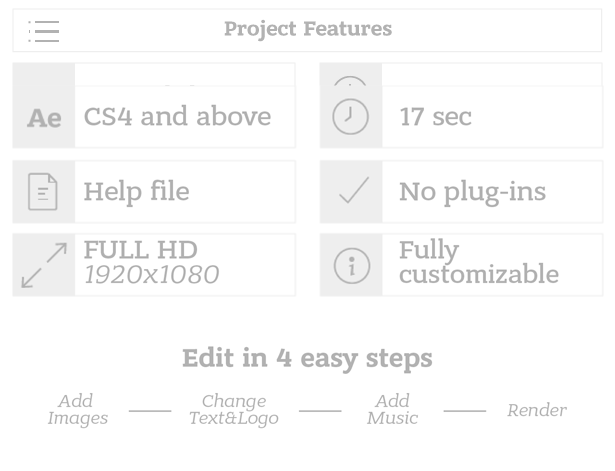Click the clock duration icon

tap(350, 116)
